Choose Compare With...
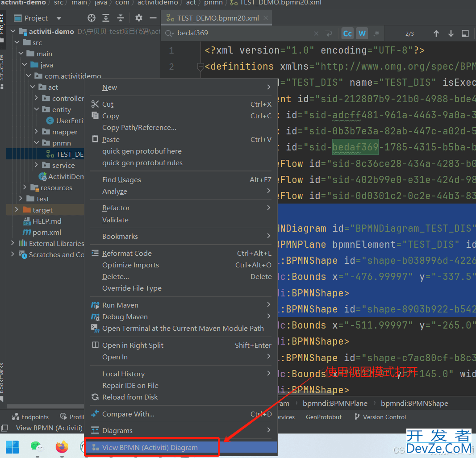The image size is (476, 458). (x=181, y=414)
